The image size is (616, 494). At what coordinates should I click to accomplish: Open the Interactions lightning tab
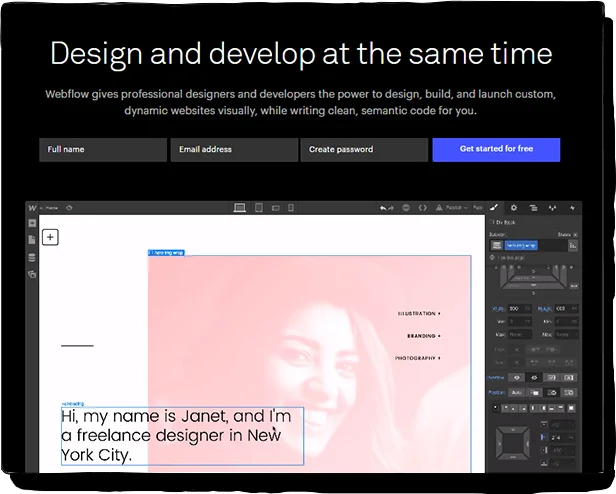click(x=572, y=208)
